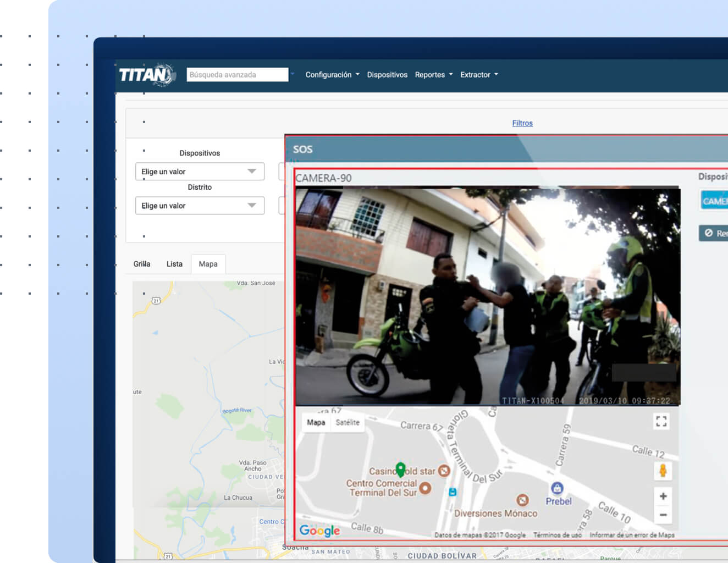Click the Búsqueda avanzada dropdown caret

coord(293,74)
